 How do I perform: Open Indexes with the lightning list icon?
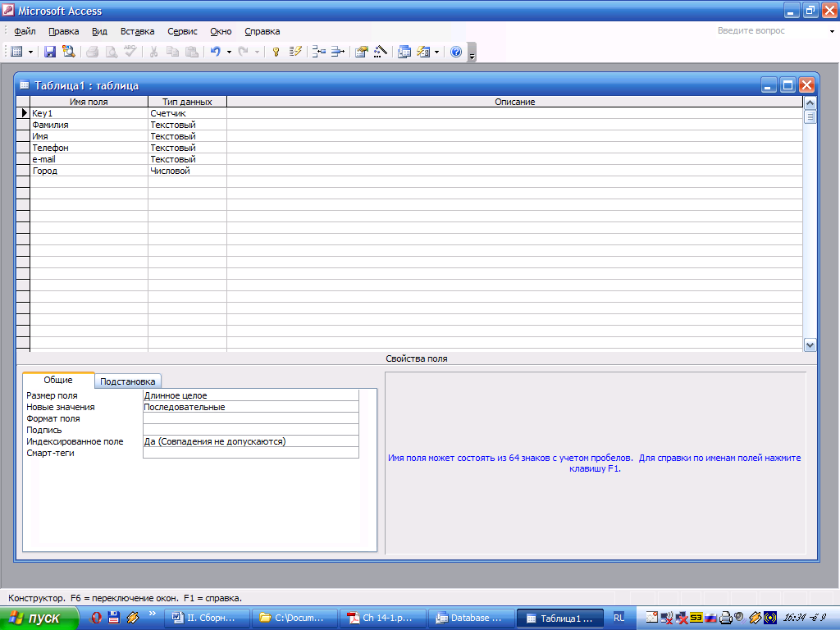click(295, 52)
